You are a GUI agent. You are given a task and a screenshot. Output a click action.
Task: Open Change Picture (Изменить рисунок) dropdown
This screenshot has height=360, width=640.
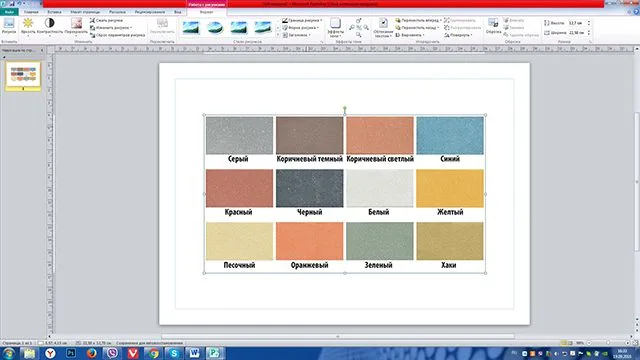pos(111,28)
